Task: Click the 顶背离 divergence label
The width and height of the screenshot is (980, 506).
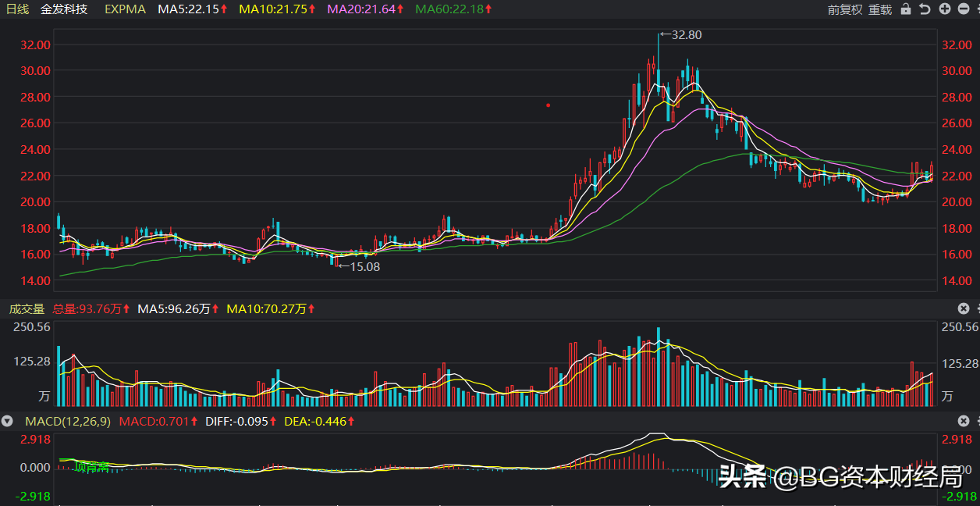Action: click(x=92, y=467)
